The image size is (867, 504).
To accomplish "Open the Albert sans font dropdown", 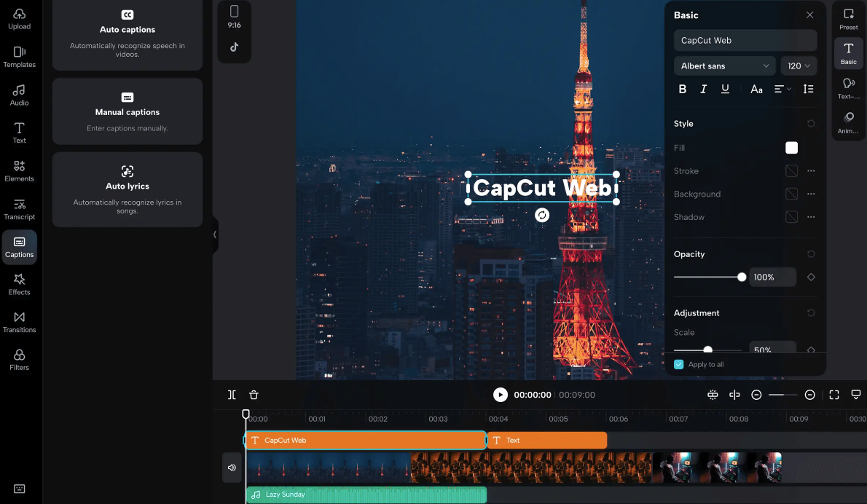I will pyautogui.click(x=724, y=66).
